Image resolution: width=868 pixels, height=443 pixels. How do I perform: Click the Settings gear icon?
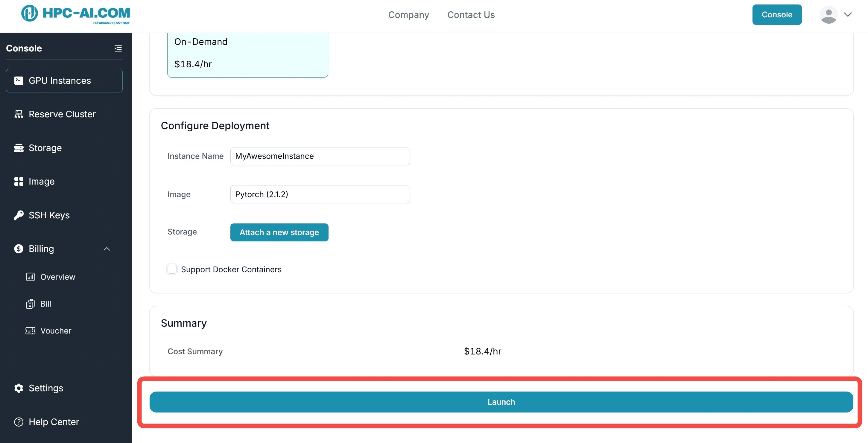(x=19, y=388)
